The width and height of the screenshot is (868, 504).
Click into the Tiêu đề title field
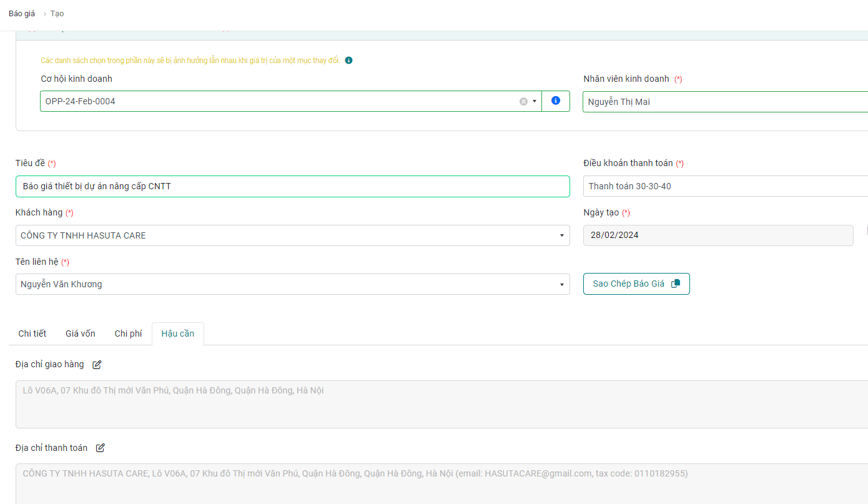[292, 186]
